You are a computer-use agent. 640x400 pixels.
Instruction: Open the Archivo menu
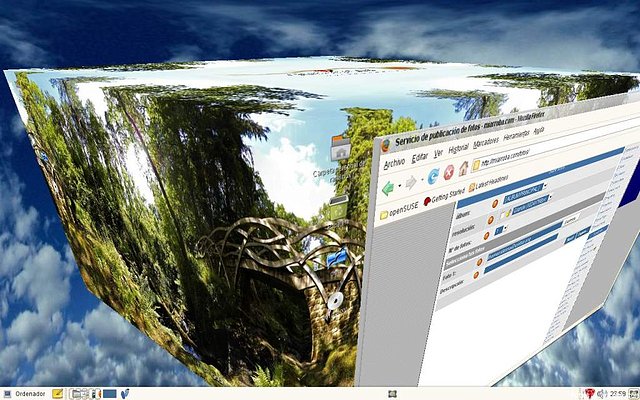tap(394, 163)
